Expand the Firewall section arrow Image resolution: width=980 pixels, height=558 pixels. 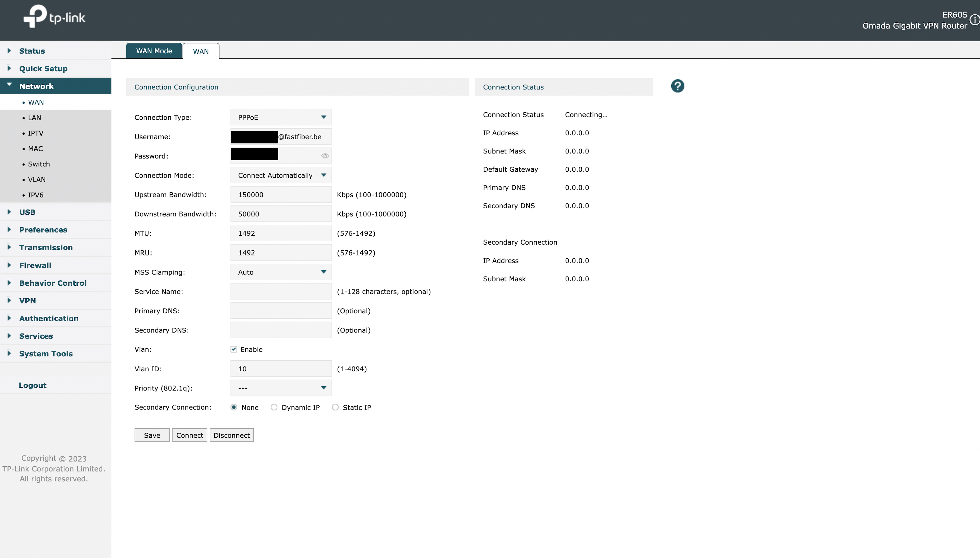(9, 265)
